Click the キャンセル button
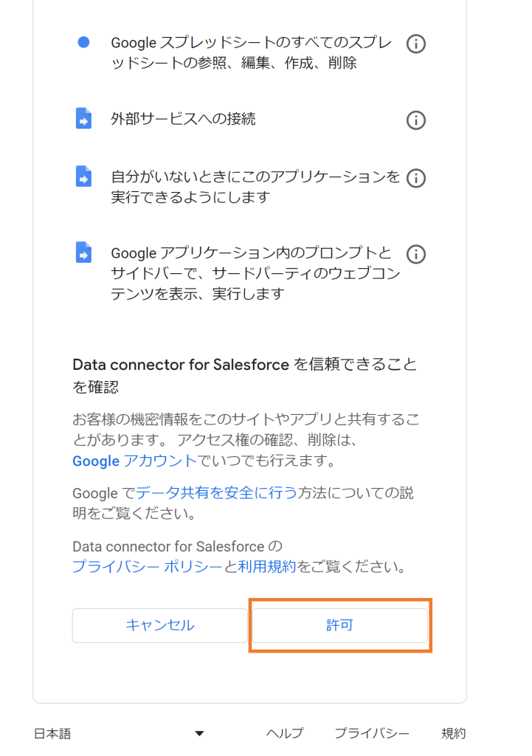 coord(160,625)
